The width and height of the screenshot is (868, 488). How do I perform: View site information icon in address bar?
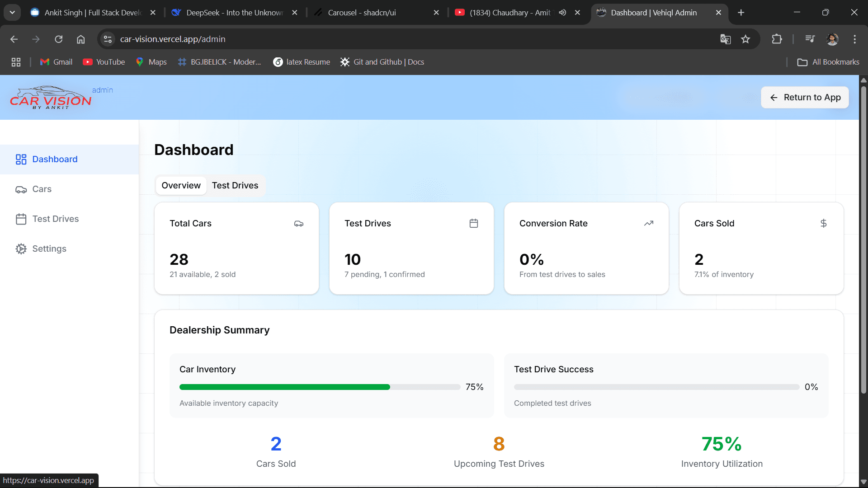point(108,39)
